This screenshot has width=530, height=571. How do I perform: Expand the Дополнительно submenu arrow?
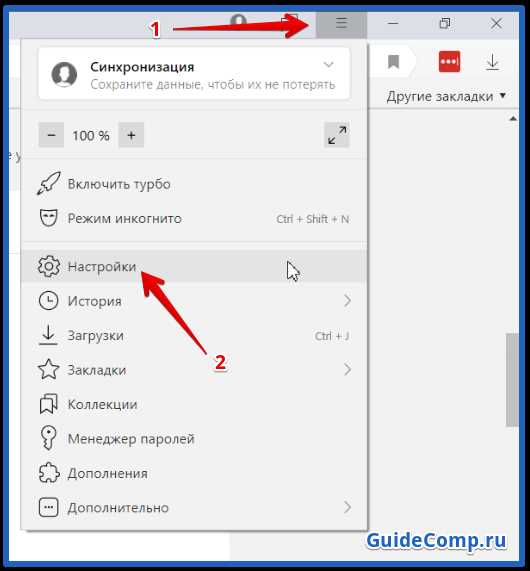[x=348, y=507]
